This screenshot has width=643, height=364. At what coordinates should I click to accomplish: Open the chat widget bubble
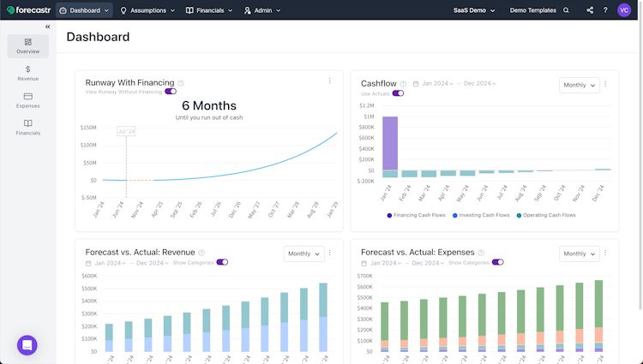(x=27, y=345)
